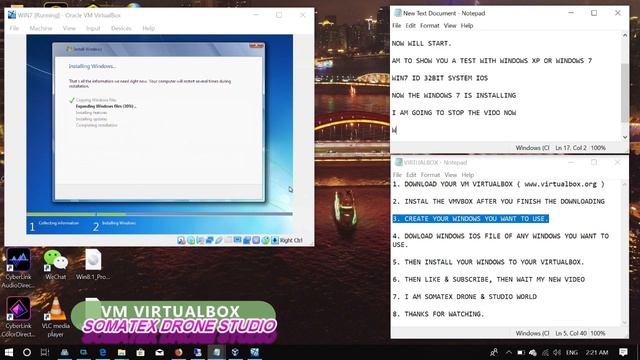Click the optical disk icon in VirtualBox status bar
Image resolution: width=640 pixels, height=360 pixels.
(x=191, y=240)
